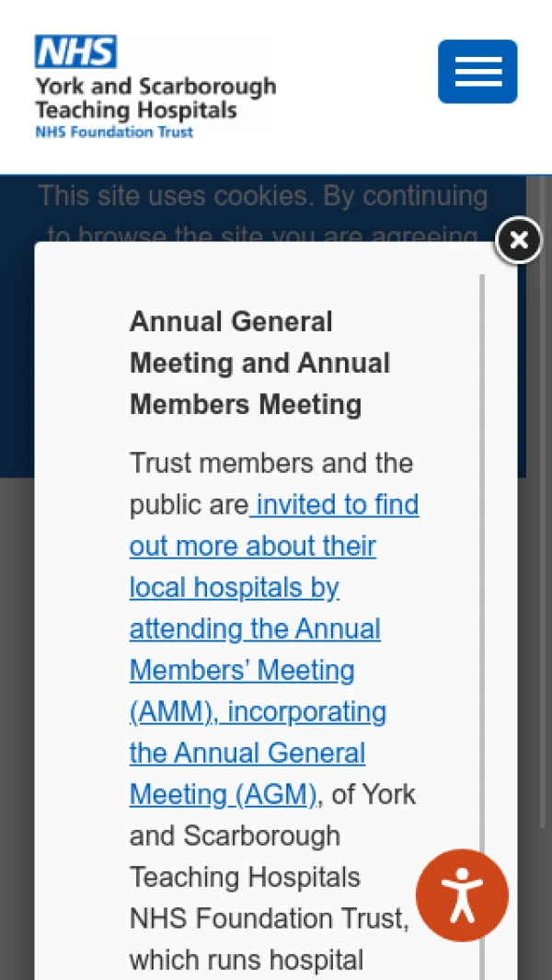Click the "Members' Meeting" link line
The image size is (552, 980).
pos(241,670)
